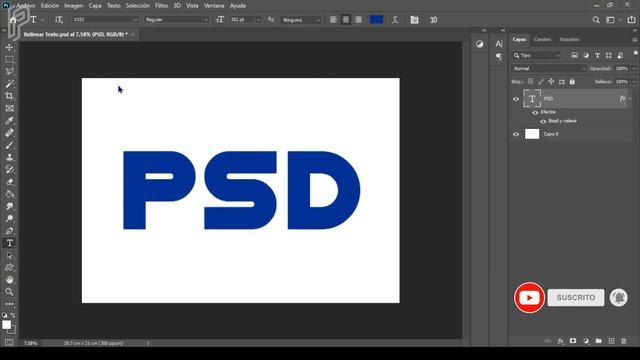Open the Edit Toolbar three-dots menu
This screenshot has width=640, height=360.
pos(9,304)
